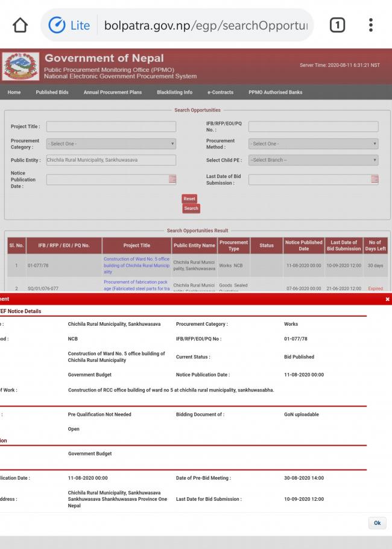Screen dimensions: 392x549
Task: Click the Search button
Action: tap(191, 208)
